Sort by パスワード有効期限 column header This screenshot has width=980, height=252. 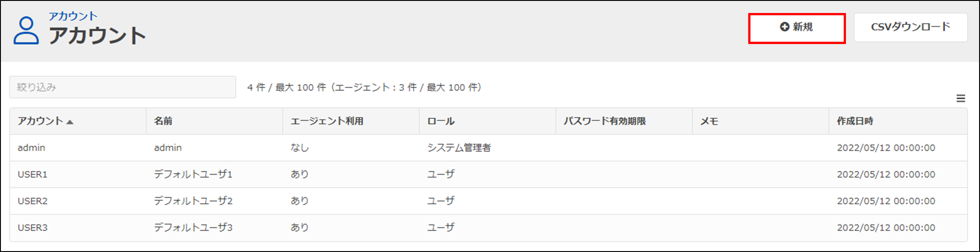604,121
